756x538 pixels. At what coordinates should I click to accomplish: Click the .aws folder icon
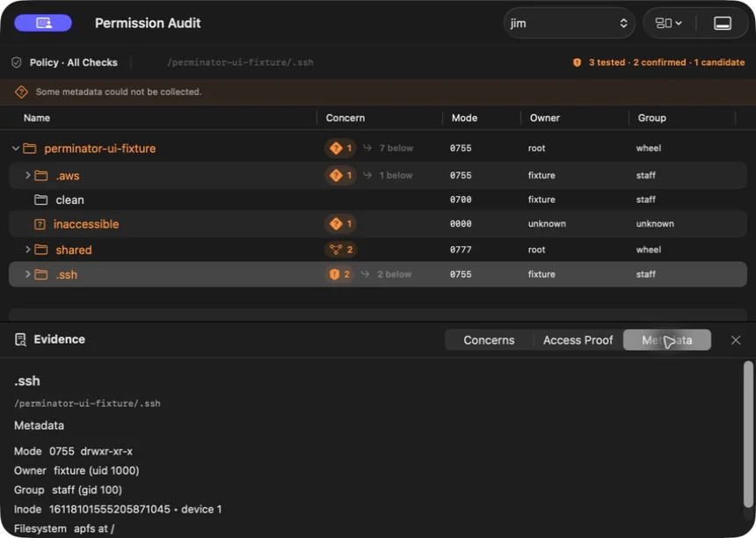[x=41, y=176]
